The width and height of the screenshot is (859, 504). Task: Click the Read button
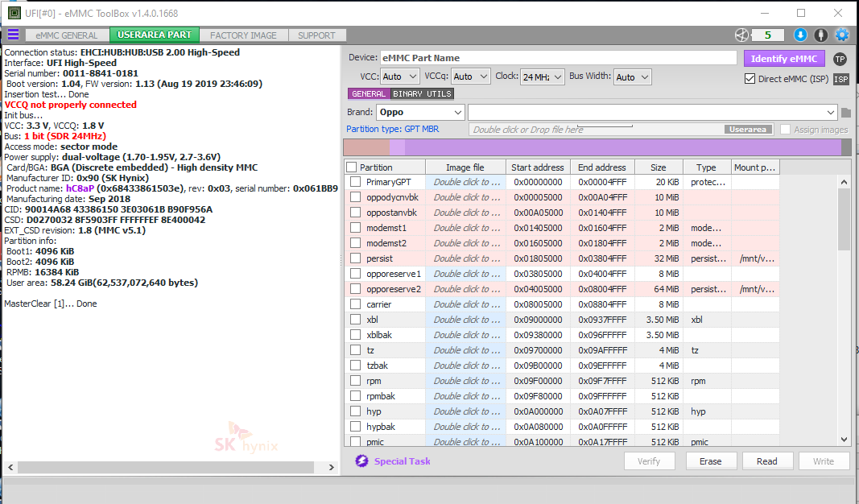pos(767,461)
